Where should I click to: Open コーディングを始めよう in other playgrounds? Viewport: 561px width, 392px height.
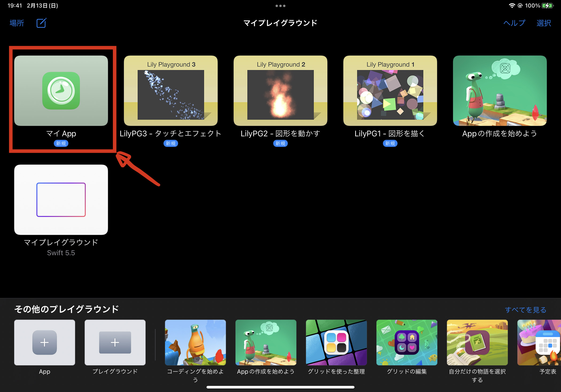click(195, 342)
